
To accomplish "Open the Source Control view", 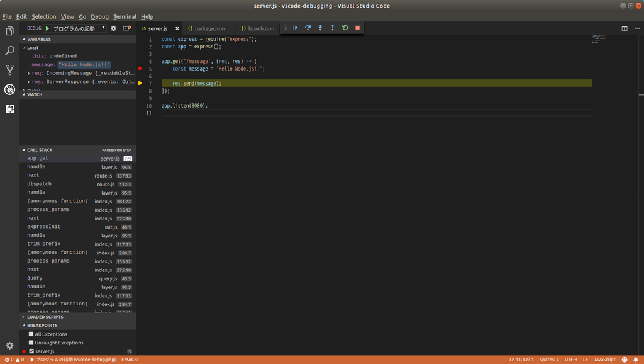I will pos(9,70).
